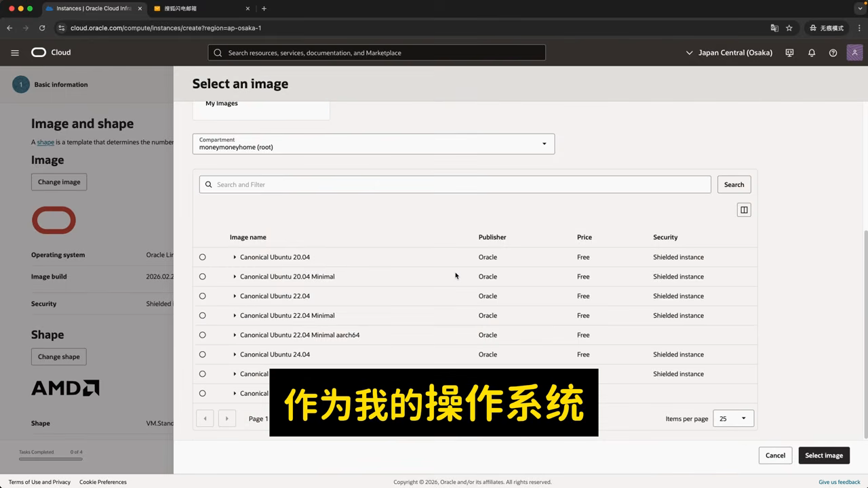868x488 pixels.
Task: Open the table column settings icon
Action: coord(744,210)
